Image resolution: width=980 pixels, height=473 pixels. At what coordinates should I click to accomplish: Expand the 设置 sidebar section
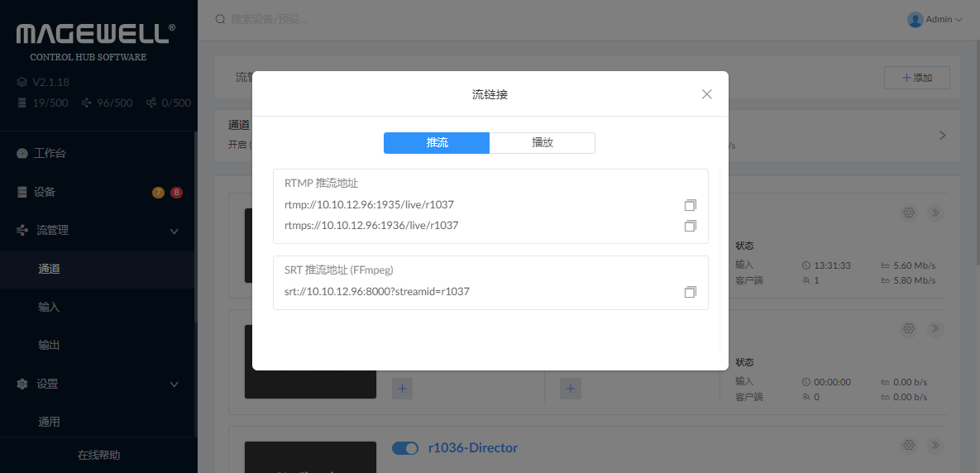coord(174,385)
